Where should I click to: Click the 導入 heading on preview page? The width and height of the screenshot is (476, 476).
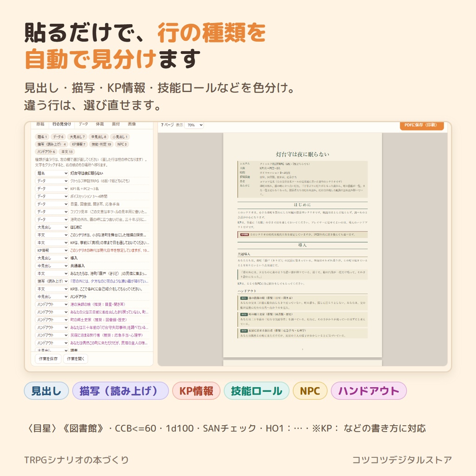point(302,245)
